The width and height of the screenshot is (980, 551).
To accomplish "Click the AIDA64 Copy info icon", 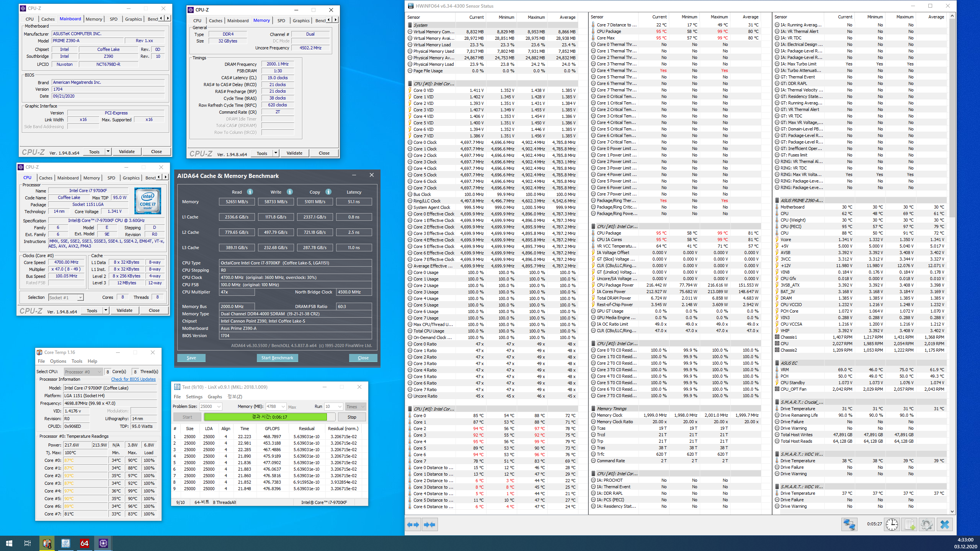I will [x=328, y=192].
